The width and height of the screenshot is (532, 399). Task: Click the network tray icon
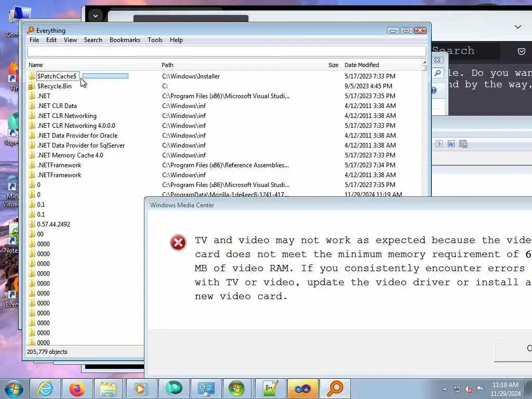click(457, 389)
